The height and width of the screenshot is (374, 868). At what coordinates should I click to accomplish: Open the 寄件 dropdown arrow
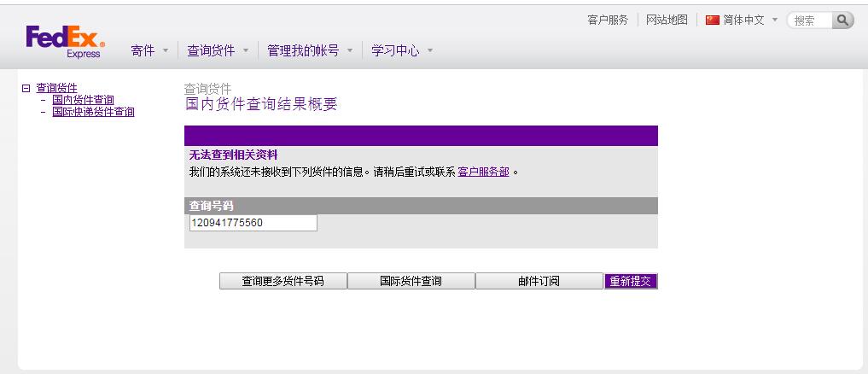click(166, 51)
